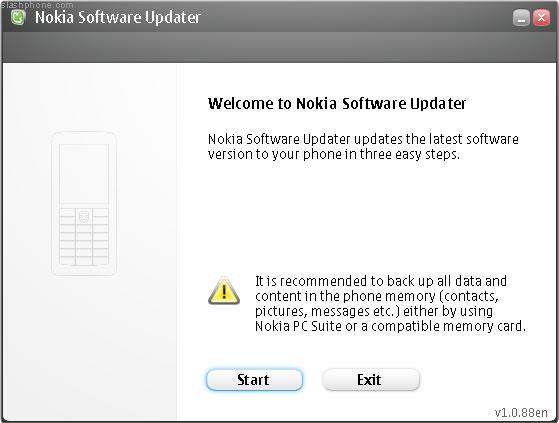Click the phone illustration's display screen
559x423 pixels.
tap(84, 174)
